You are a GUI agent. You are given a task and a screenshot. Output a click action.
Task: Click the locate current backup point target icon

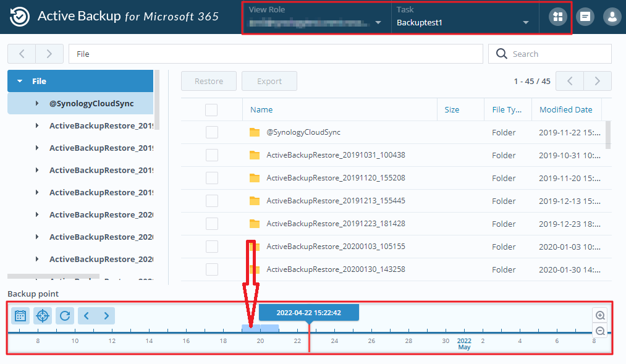tap(43, 316)
